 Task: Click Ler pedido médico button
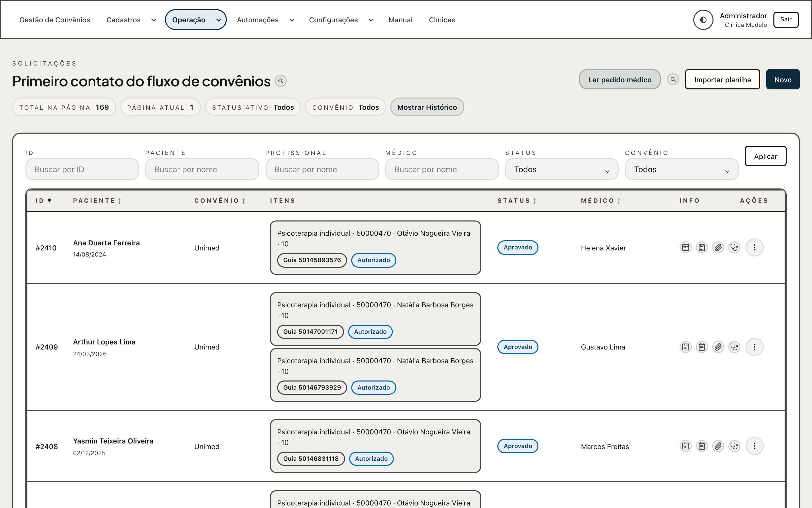(x=620, y=80)
